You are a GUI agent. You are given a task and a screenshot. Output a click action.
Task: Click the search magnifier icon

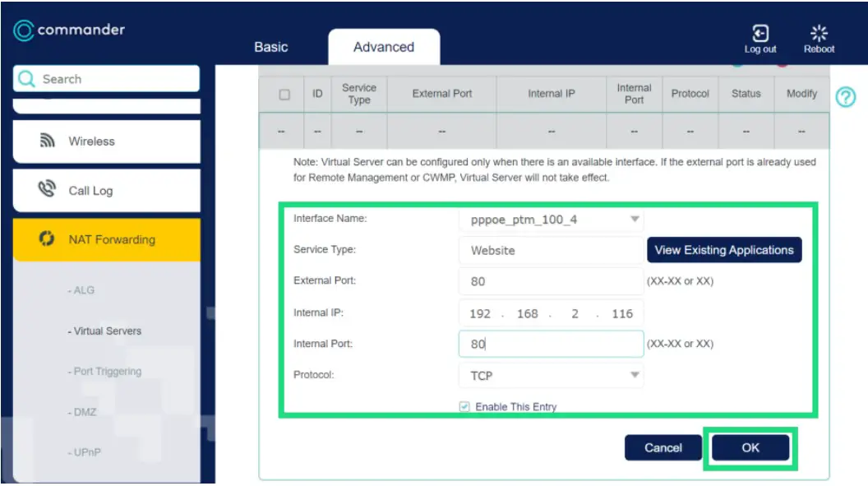tap(26, 79)
